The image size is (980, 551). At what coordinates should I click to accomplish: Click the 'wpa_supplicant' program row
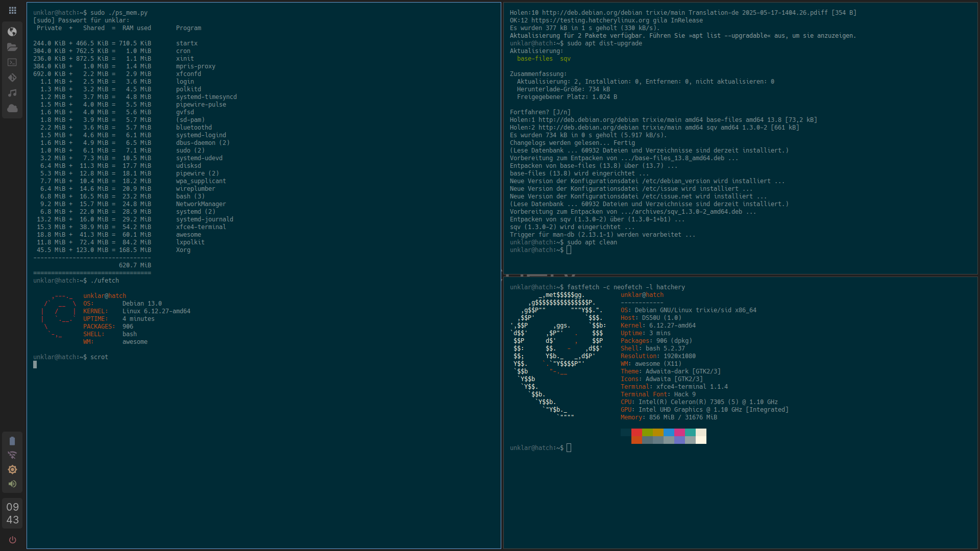130,181
